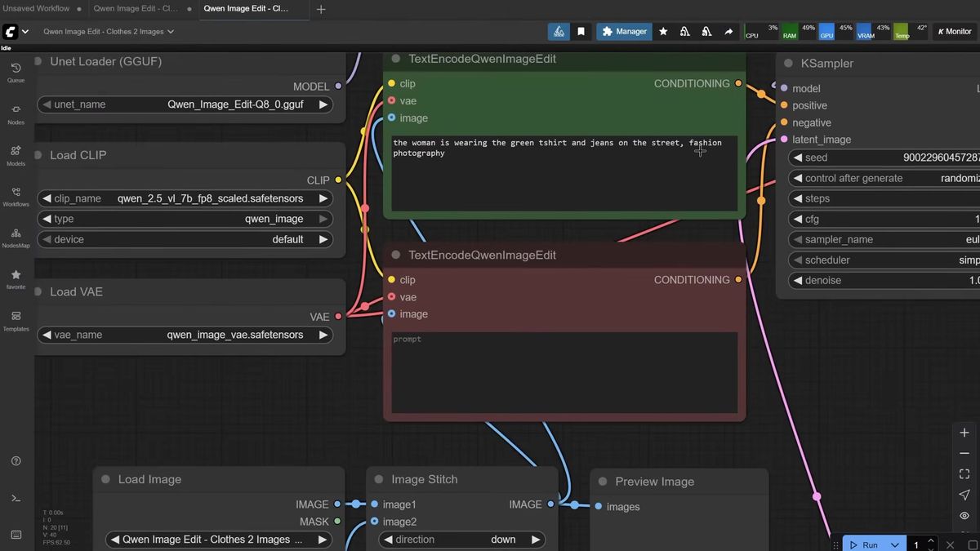Toggle link visibility eye icon
Screen dimensions: 980x551
click(x=964, y=516)
